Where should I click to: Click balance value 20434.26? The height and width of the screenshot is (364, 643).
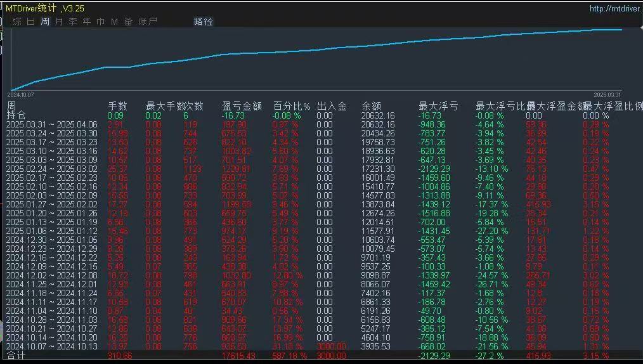click(378, 134)
